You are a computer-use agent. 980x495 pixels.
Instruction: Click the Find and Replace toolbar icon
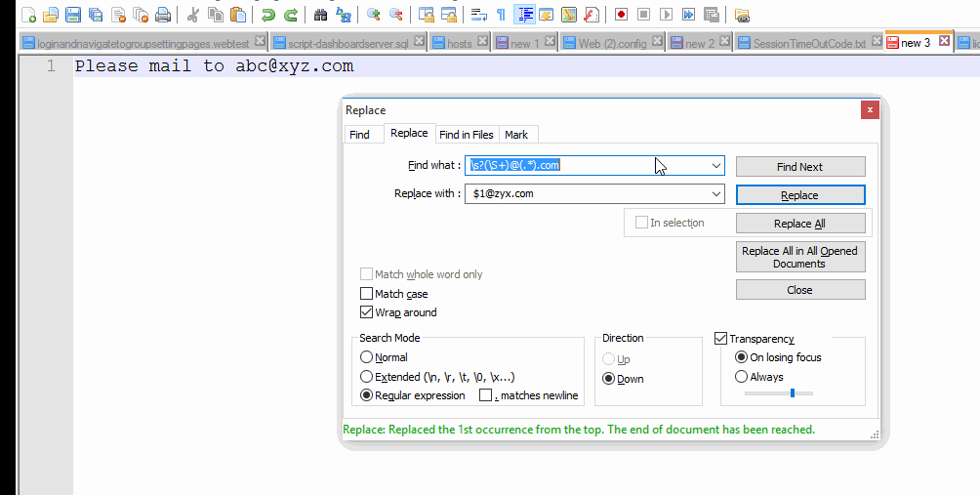tap(343, 15)
